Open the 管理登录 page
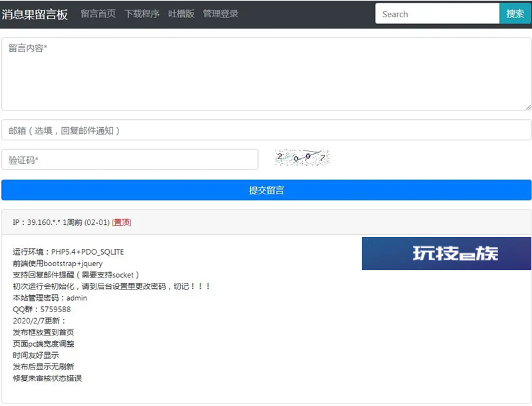The image size is (532, 406). (x=221, y=14)
